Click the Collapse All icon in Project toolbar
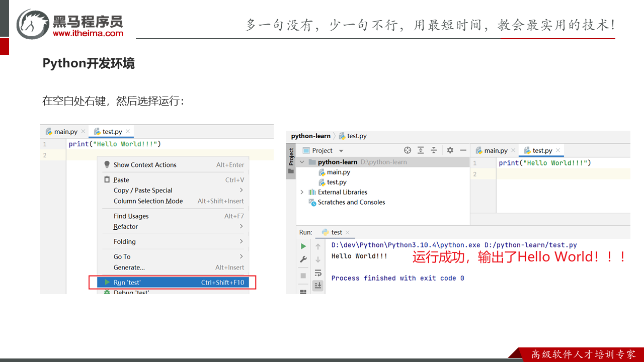Screen dimensions: 644x362 point(434,150)
